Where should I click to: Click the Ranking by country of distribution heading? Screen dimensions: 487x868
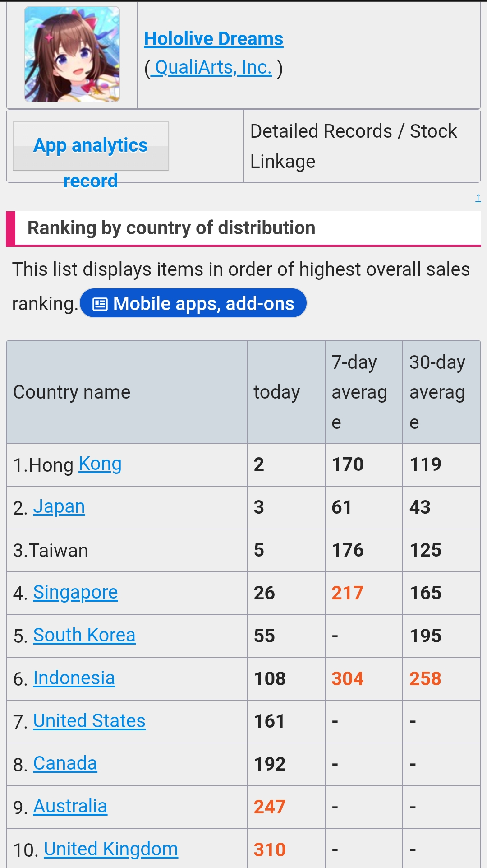click(171, 228)
